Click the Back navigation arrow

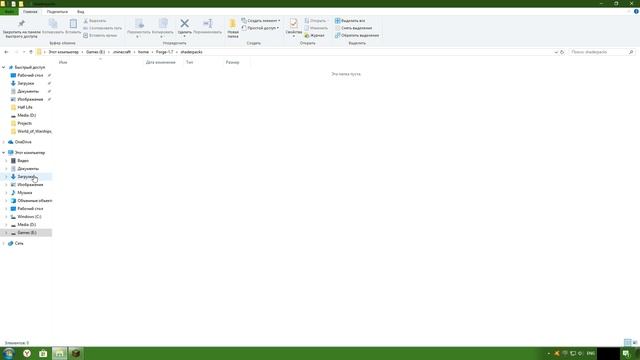click(6, 52)
